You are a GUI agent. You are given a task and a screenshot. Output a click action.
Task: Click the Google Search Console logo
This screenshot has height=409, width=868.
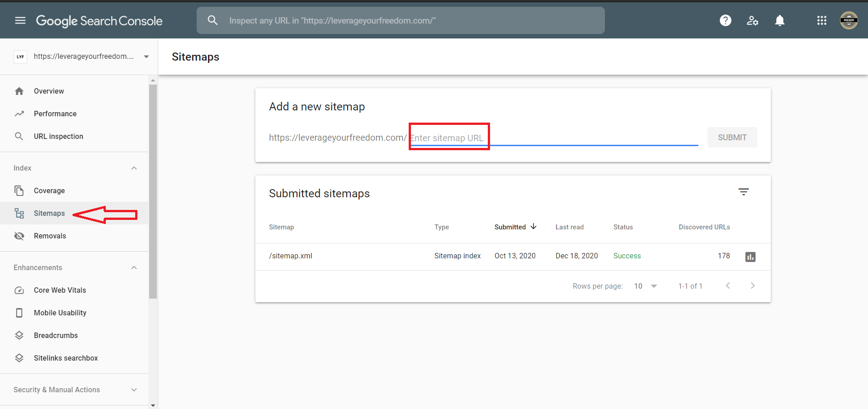(x=99, y=21)
